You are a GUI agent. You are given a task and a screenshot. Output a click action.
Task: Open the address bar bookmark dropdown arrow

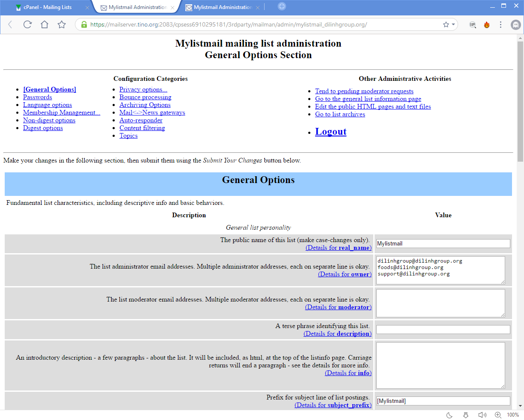[453, 24]
